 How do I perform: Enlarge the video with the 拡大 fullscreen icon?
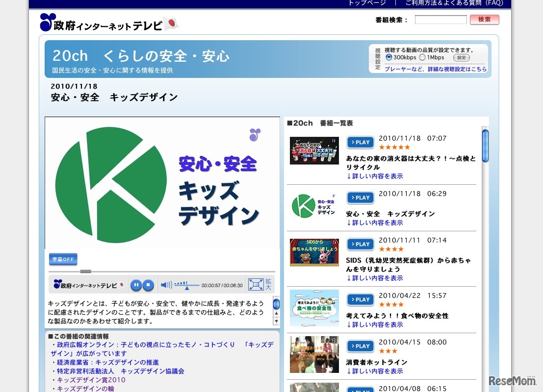click(256, 285)
